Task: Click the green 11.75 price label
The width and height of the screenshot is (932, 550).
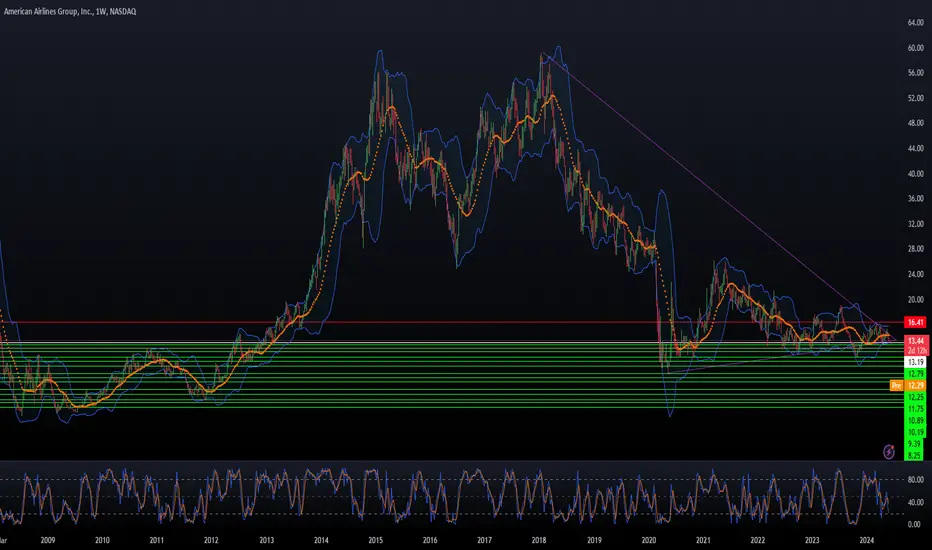Action: (x=915, y=408)
